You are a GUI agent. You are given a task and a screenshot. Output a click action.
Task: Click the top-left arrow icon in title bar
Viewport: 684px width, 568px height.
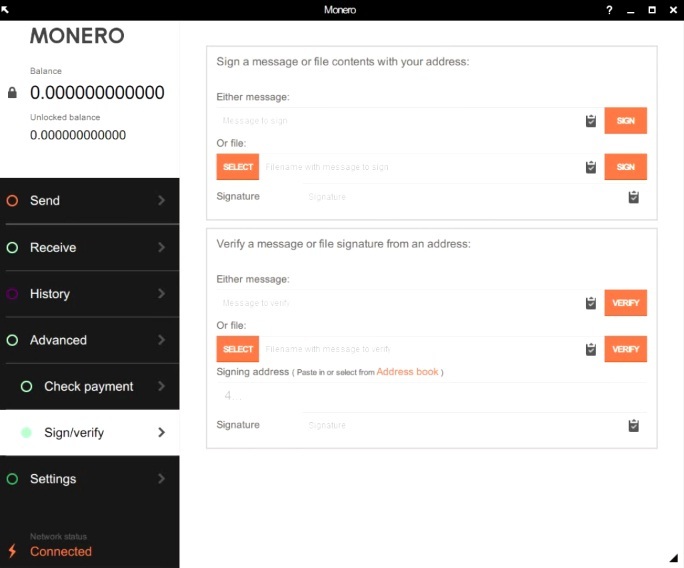tap(5, 9)
